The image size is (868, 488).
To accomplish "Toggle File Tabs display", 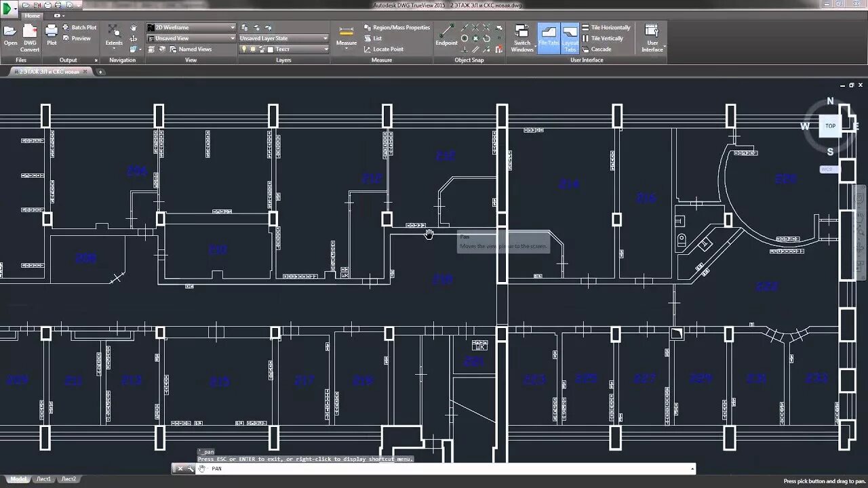I will click(x=548, y=37).
